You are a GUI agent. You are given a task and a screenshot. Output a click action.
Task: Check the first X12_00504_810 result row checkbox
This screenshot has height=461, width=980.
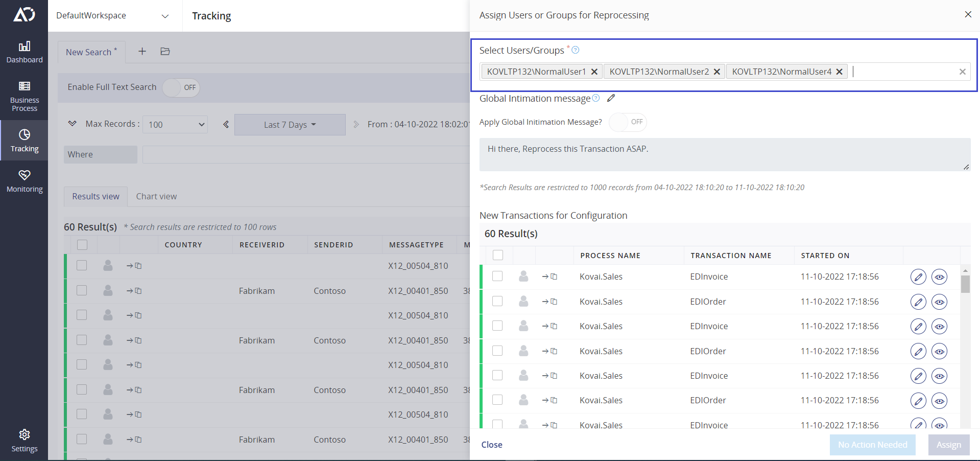pos(82,265)
